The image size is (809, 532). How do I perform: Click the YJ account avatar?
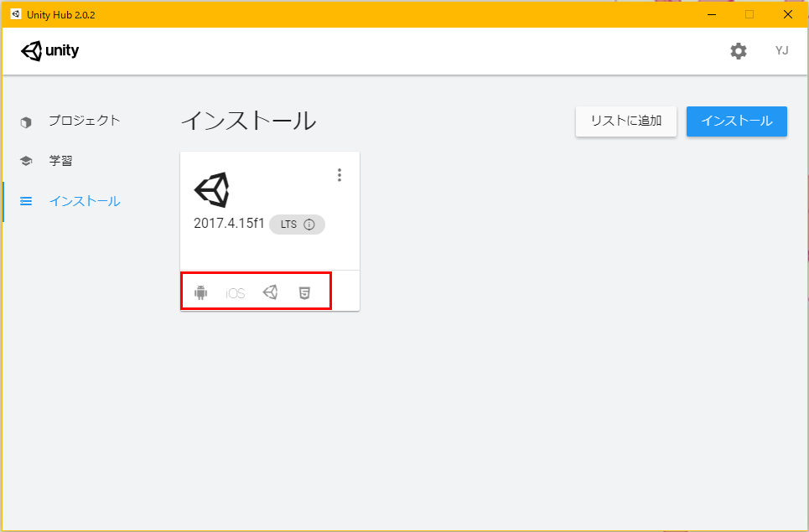(x=781, y=50)
